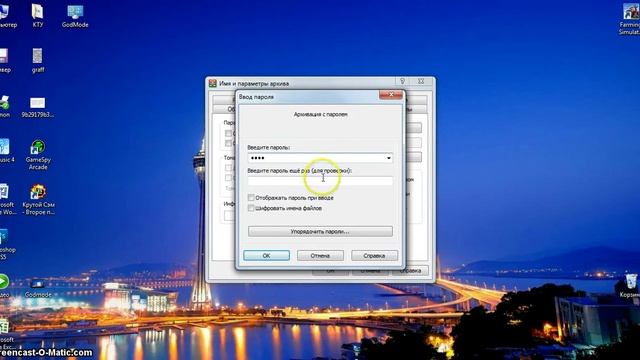Viewport: 640px width, 360px height.
Task: Click Отмена in the password dialog
Action: [320, 256]
